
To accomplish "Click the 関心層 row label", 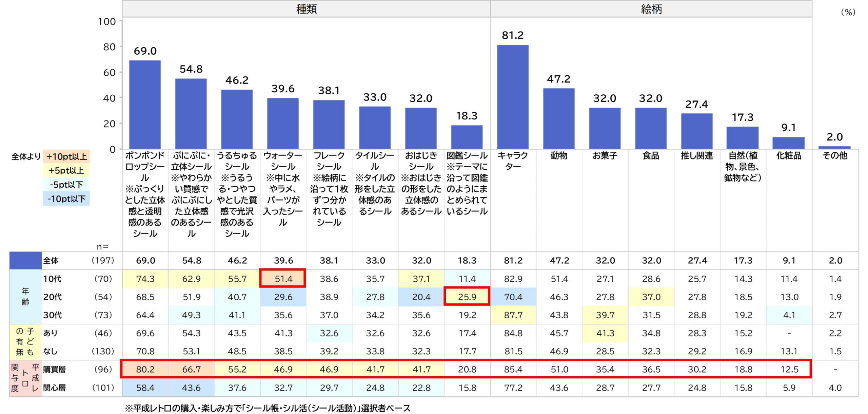I will (x=54, y=388).
